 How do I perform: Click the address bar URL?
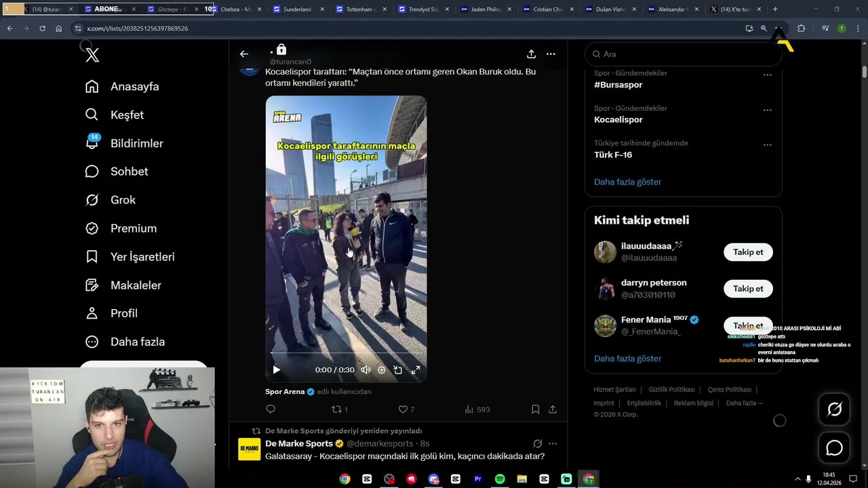[x=138, y=28]
